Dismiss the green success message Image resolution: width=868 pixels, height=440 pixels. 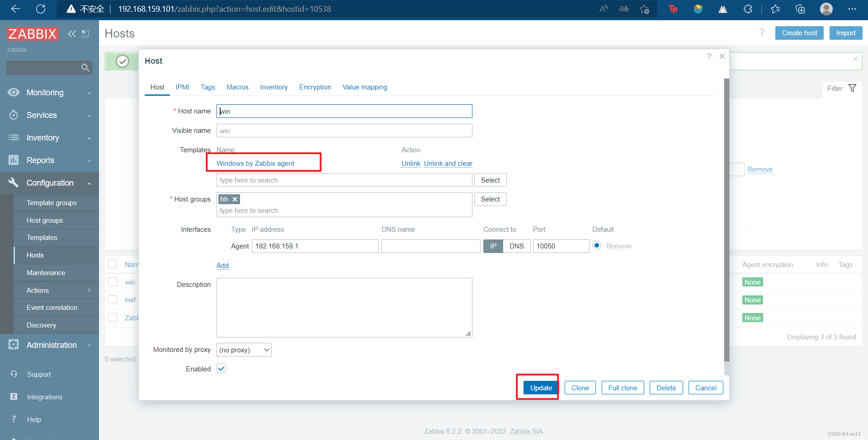click(855, 59)
